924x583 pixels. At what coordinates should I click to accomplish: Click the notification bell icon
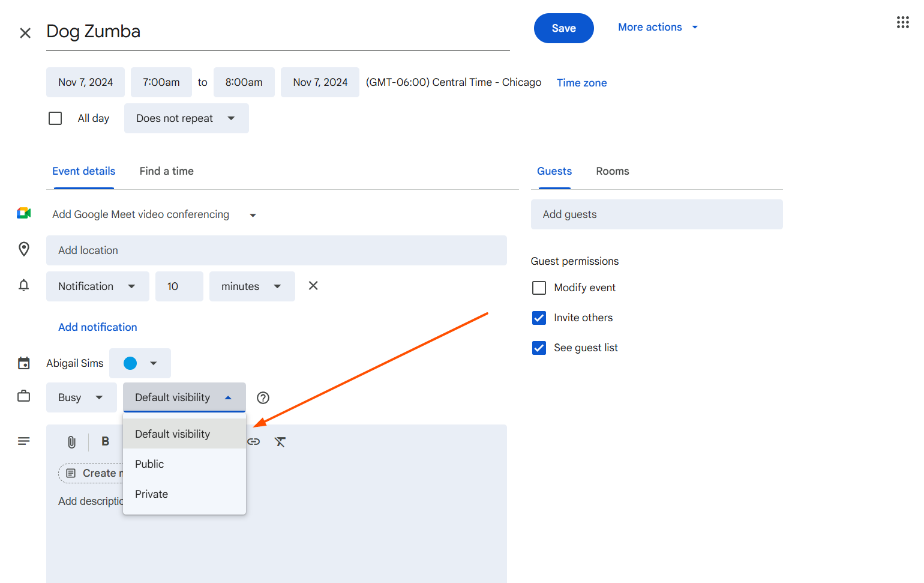point(24,285)
